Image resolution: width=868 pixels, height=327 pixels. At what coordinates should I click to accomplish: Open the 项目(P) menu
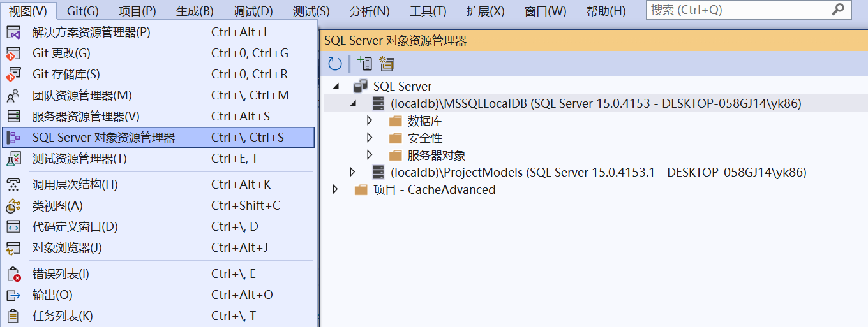[137, 11]
